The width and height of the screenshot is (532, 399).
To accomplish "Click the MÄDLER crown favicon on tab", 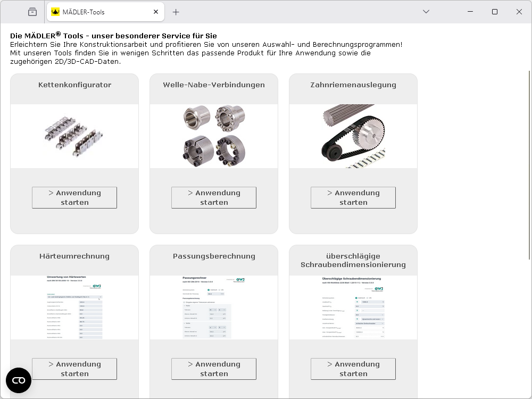I will click(x=55, y=12).
